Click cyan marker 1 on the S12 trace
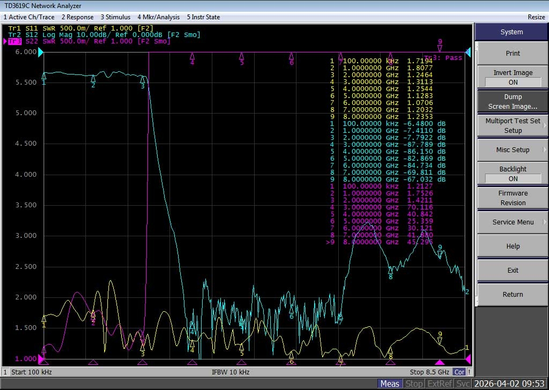This screenshot has height=390, width=549. [44, 78]
